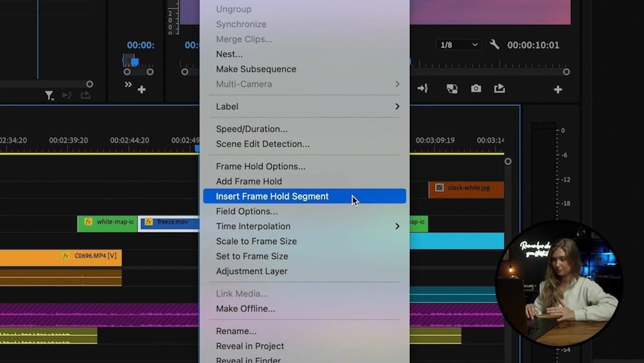
Task: Click fx badge on clock-white.jpg clip
Action: click(439, 188)
